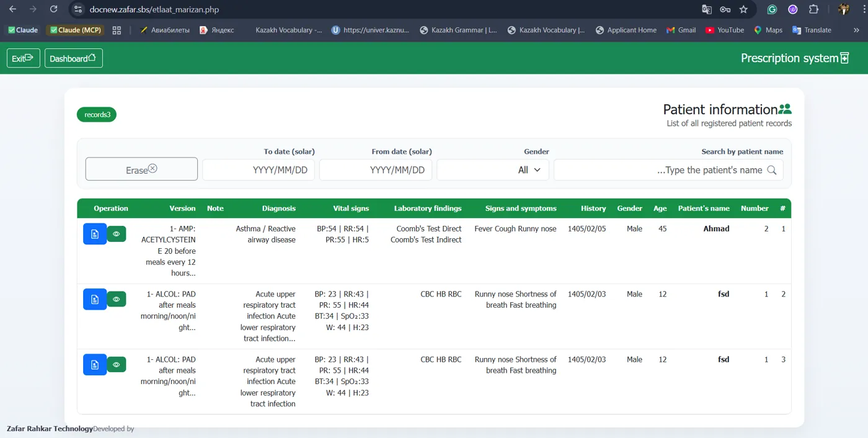Click the Signs and symptoms column header
The image size is (868, 438).
coord(521,208)
